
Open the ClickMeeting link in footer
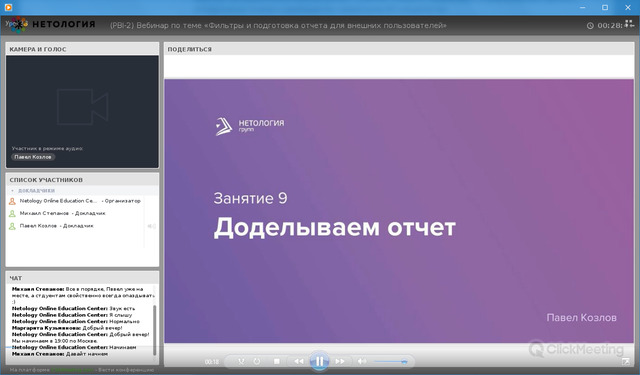tap(72, 370)
